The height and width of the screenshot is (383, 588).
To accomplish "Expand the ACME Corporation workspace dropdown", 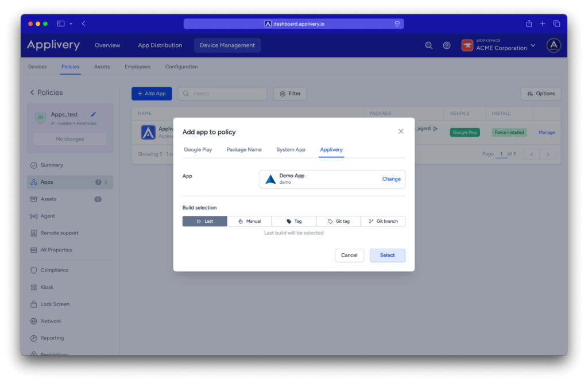I will [533, 45].
